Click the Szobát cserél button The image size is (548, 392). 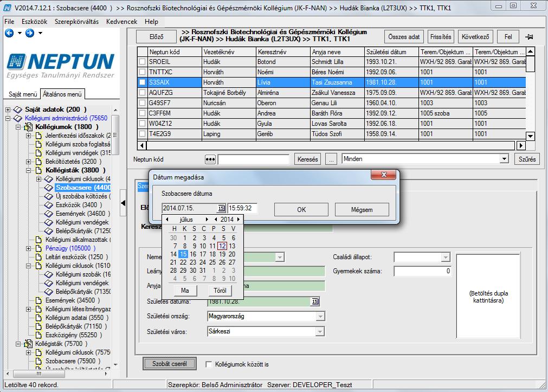[170, 364]
